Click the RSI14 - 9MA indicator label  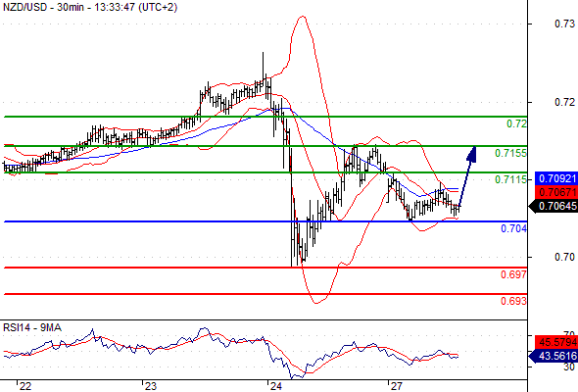32,327
